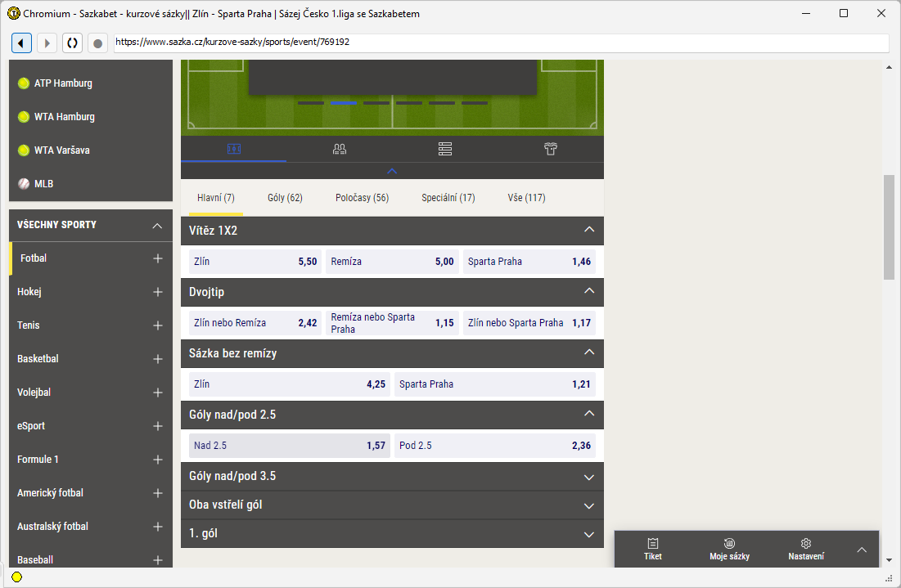This screenshot has width=901, height=588.
Task: Expand Basketbal with its plus icon
Action: 157,359
